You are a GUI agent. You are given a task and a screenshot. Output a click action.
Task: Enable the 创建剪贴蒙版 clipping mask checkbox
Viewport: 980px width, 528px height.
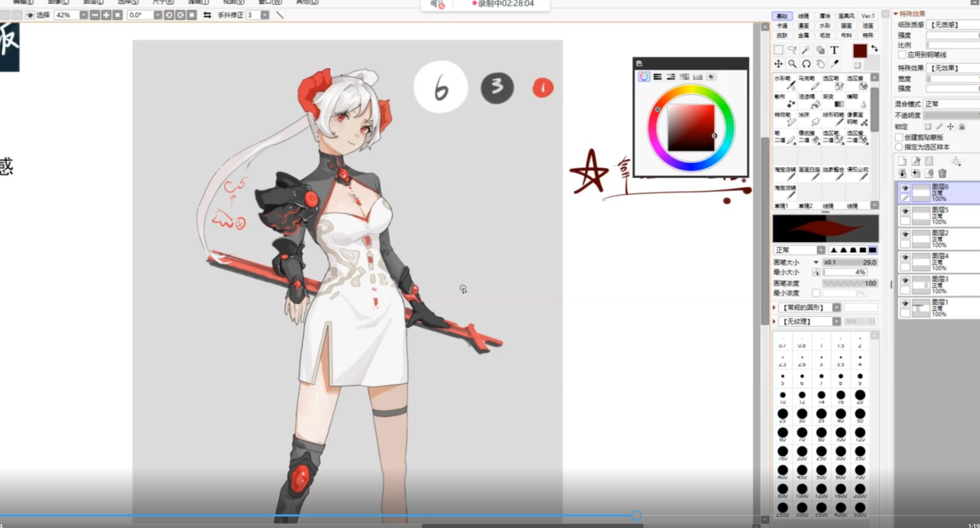[x=899, y=137]
